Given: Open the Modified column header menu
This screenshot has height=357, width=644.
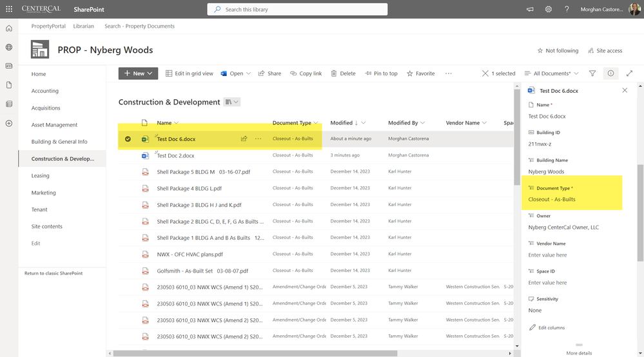Looking at the screenshot, I should coord(348,122).
